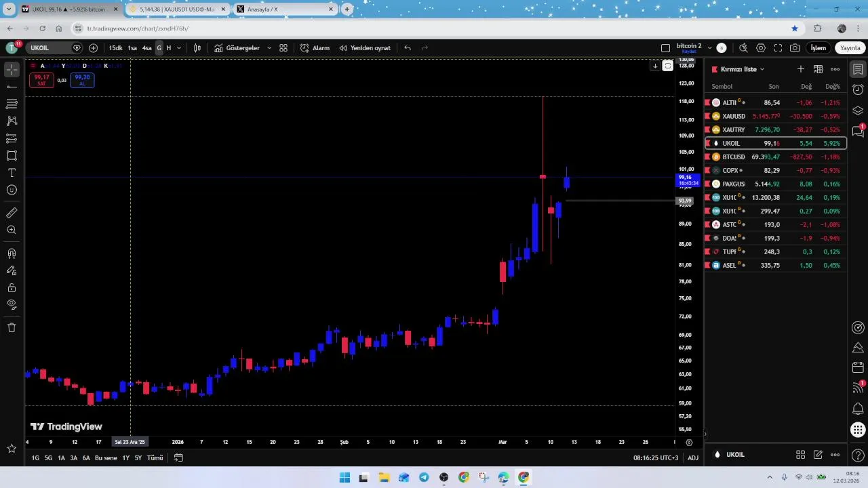Click the Yayınla publish button
Screen dimensions: 868x488
[850, 48]
